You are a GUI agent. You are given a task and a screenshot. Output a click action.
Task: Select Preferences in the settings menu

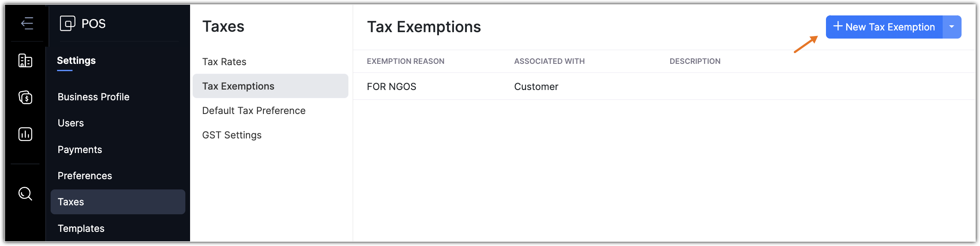click(x=85, y=176)
